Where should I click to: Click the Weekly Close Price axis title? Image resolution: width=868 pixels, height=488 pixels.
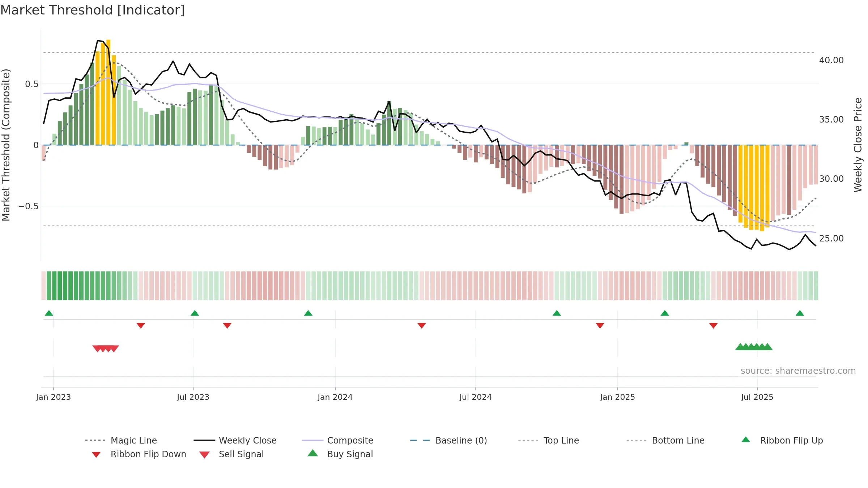point(858,145)
